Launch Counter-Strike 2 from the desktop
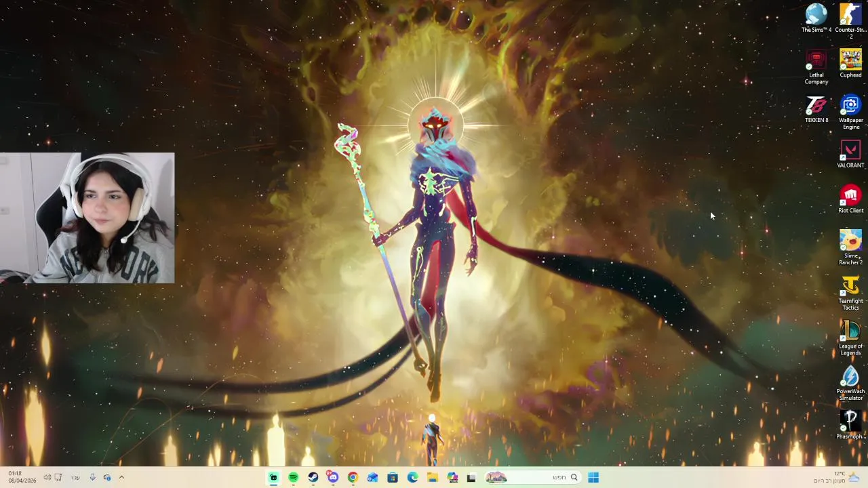Image resolution: width=868 pixels, height=488 pixels. (x=851, y=20)
